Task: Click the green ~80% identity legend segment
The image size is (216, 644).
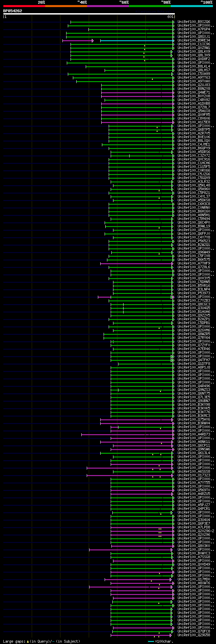Action: coord(150,6)
